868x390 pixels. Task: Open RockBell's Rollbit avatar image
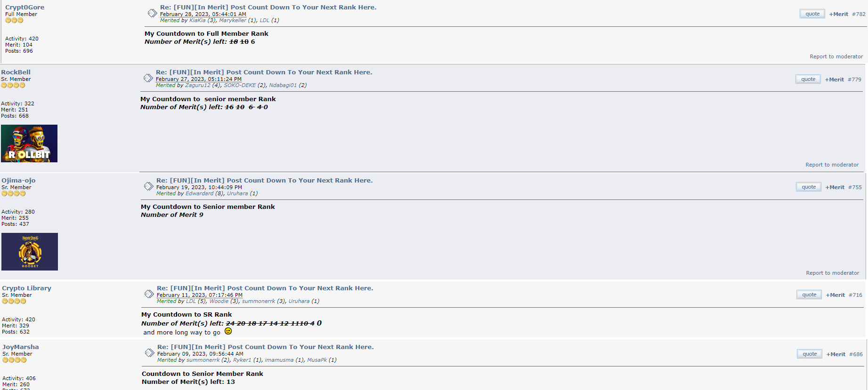(x=29, y=143)
